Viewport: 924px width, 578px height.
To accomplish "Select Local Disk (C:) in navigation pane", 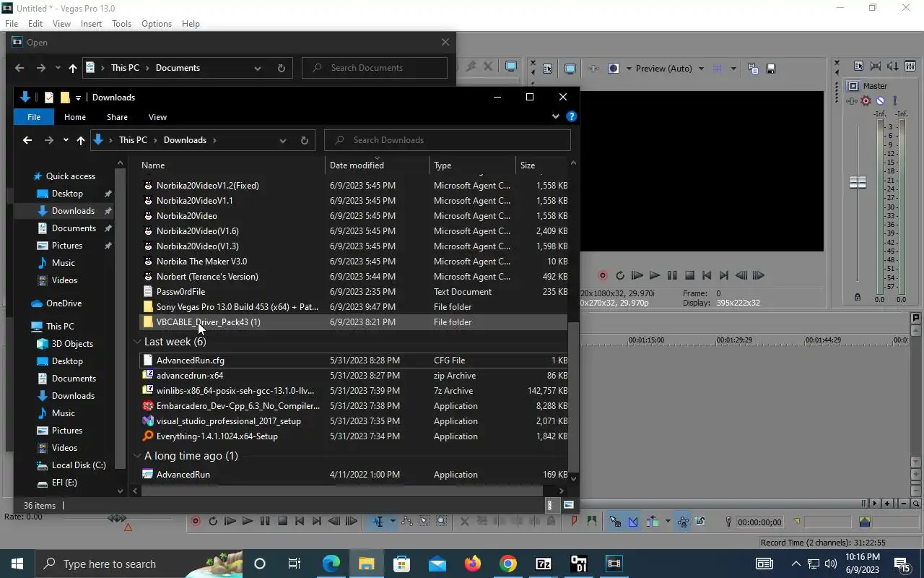I will (x=79, y=465).
